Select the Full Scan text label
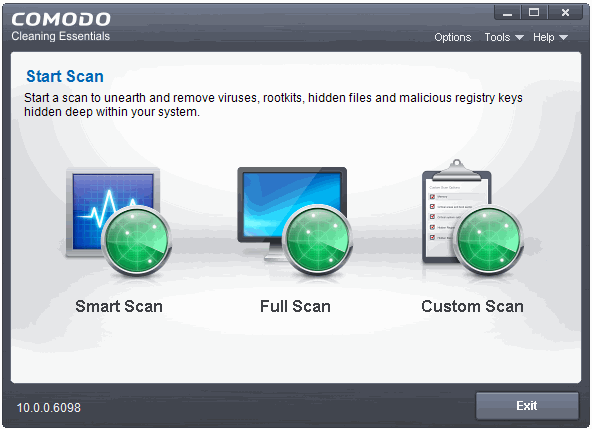Viewport: 592px width, 429px height. 295,306
